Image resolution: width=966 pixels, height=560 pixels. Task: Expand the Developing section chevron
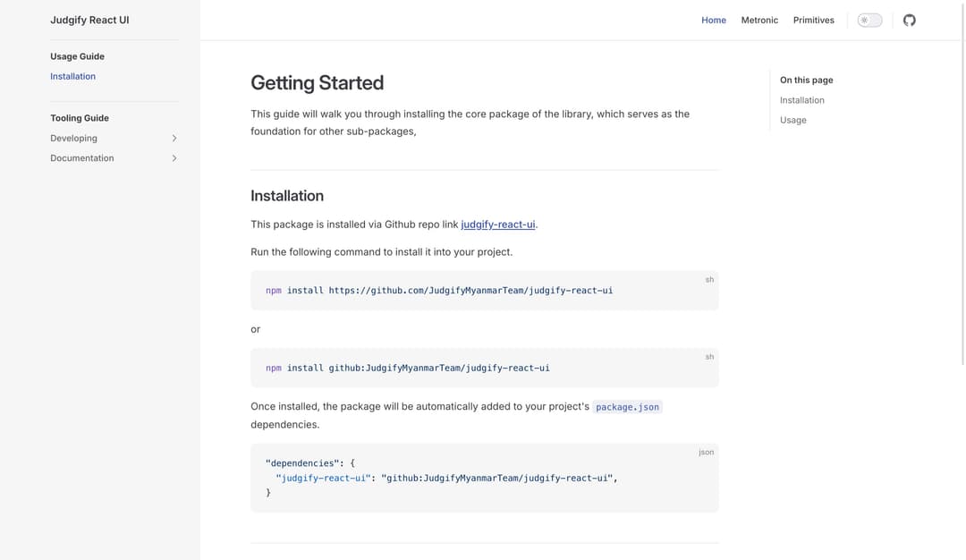[174, 139]
